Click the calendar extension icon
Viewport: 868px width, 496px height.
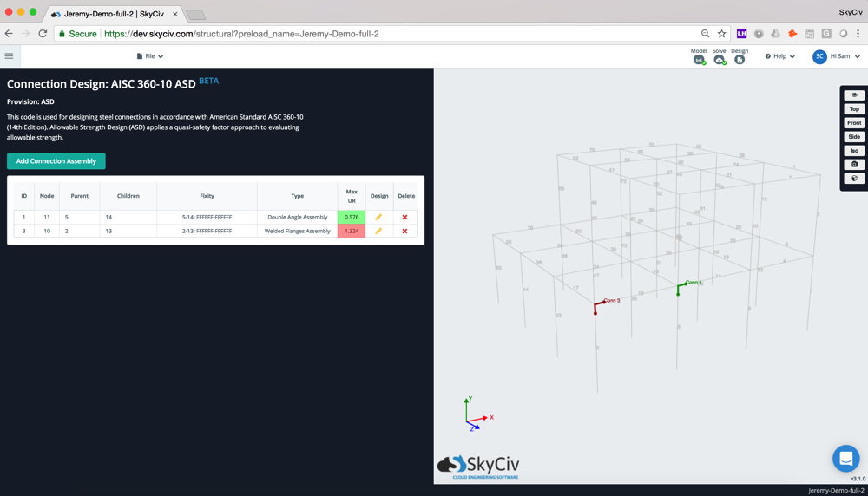pyautogui.click(x=809, y=34)
